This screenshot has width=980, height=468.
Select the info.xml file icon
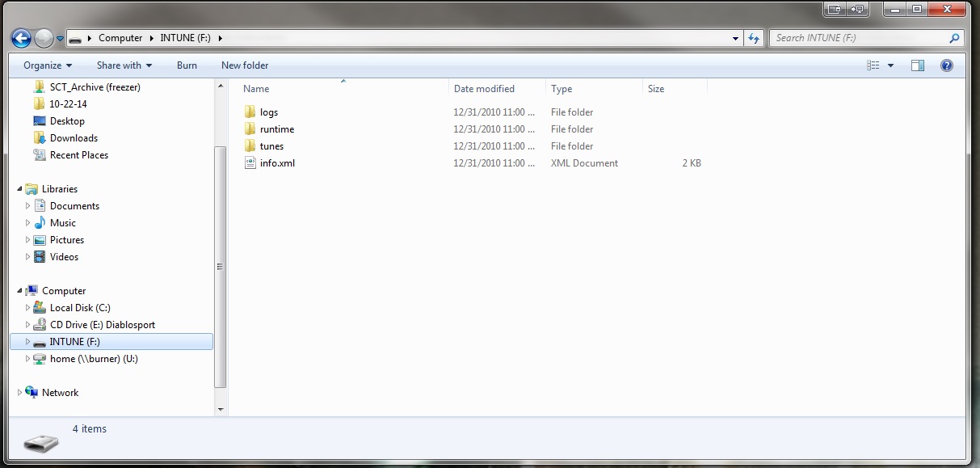pos(250,163)
